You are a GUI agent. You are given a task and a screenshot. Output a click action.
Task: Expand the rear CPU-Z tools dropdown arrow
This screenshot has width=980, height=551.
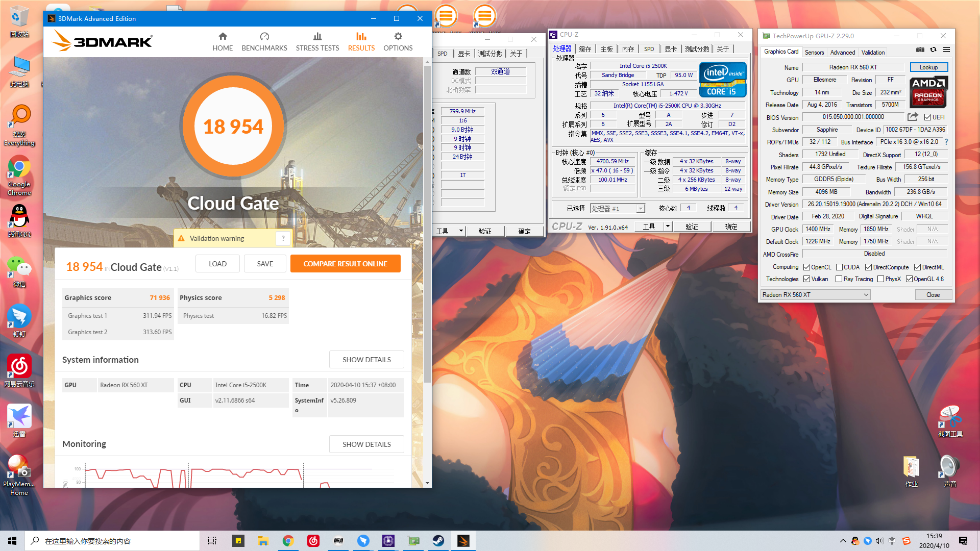pos(460,231)
